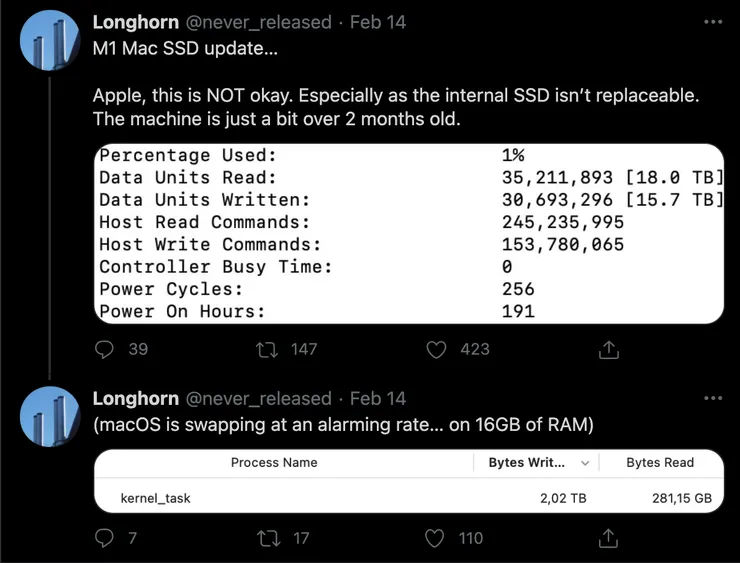This screenshot has height=563, width=740.
Task: Like the tweet with 110 likes
Action: click(x=435, y=538)
